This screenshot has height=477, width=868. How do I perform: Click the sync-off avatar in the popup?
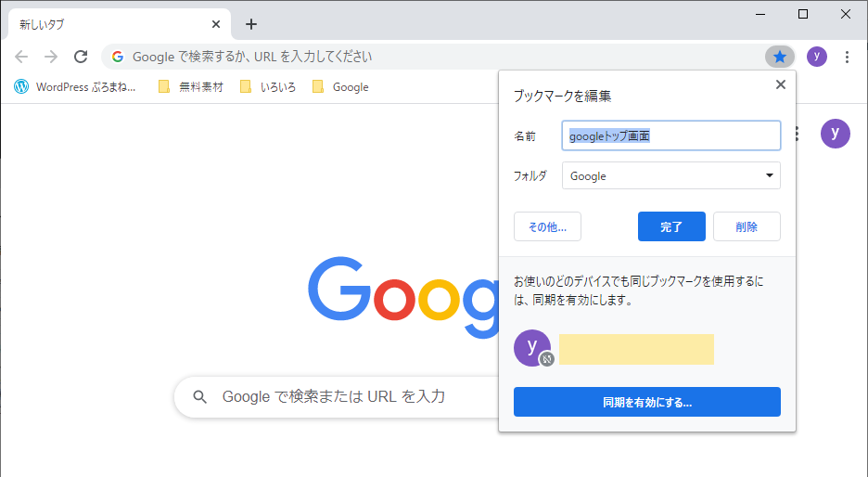tap(532, 348)
